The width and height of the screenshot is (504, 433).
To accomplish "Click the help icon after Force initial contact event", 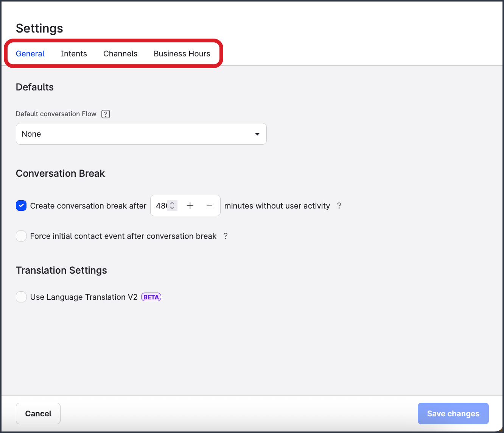I will [x=226, y=236].
